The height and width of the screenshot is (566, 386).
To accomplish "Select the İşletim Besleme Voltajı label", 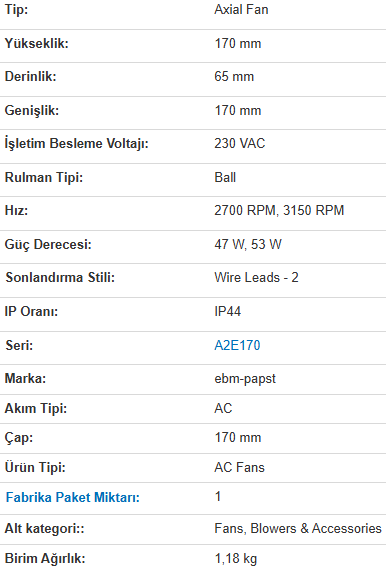I will coord(77,143).
